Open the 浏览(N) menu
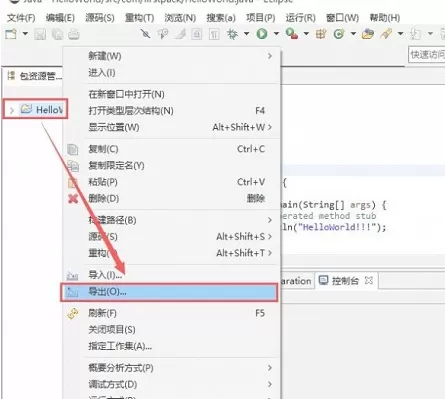This screenshot has width=445, height=399. (180, 18)
